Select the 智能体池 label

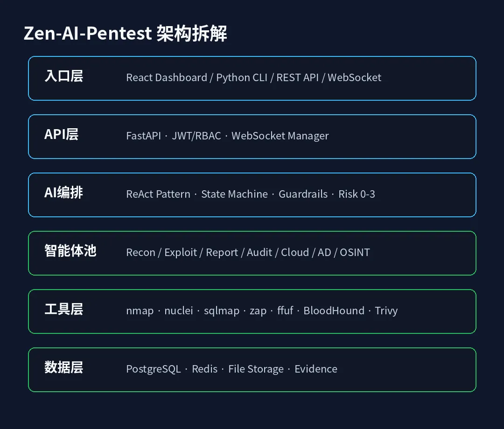coord(70,251)
